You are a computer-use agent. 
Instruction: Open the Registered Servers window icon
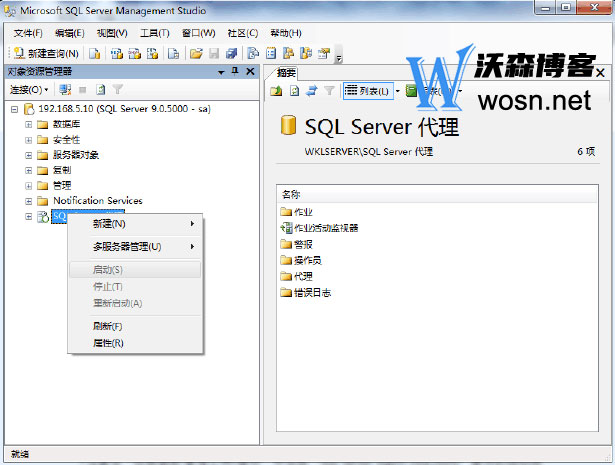[x=253, y=53]
